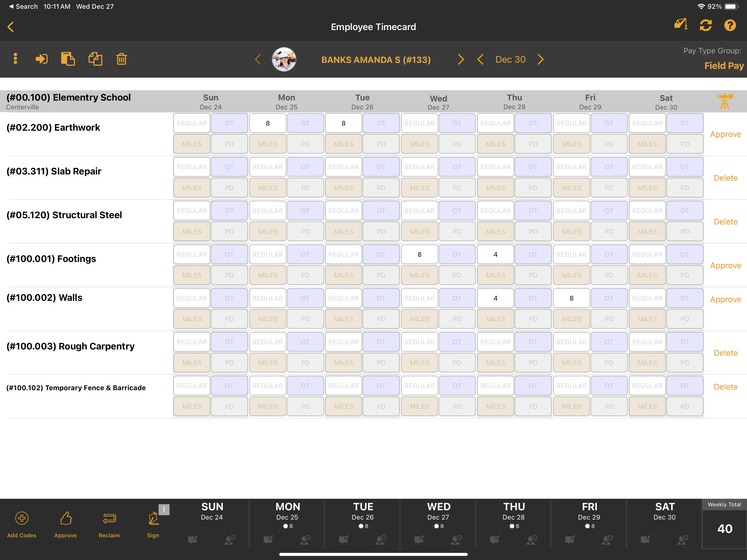Open the three-dot overflow menu

pos(15,59)
